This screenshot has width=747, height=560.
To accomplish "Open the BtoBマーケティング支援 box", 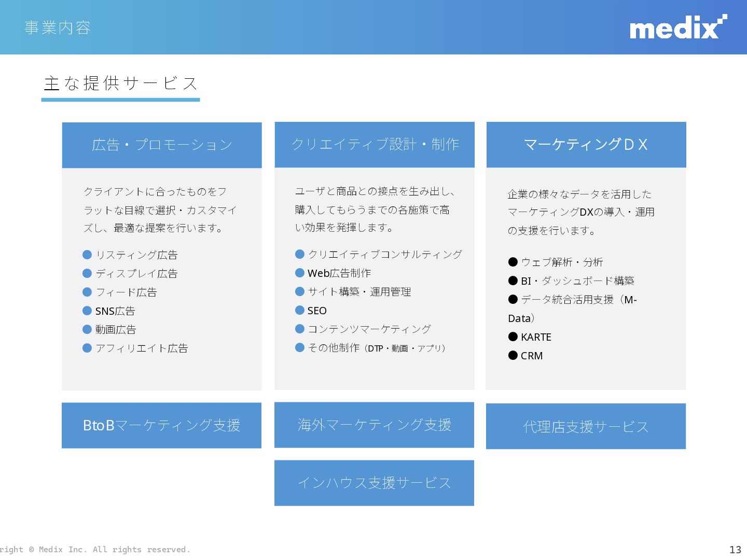I will [162, 425].
